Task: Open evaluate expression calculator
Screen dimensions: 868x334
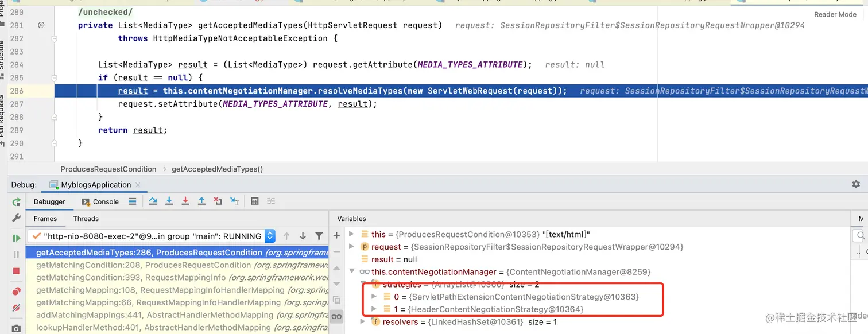Action: (x=255, y=201)
